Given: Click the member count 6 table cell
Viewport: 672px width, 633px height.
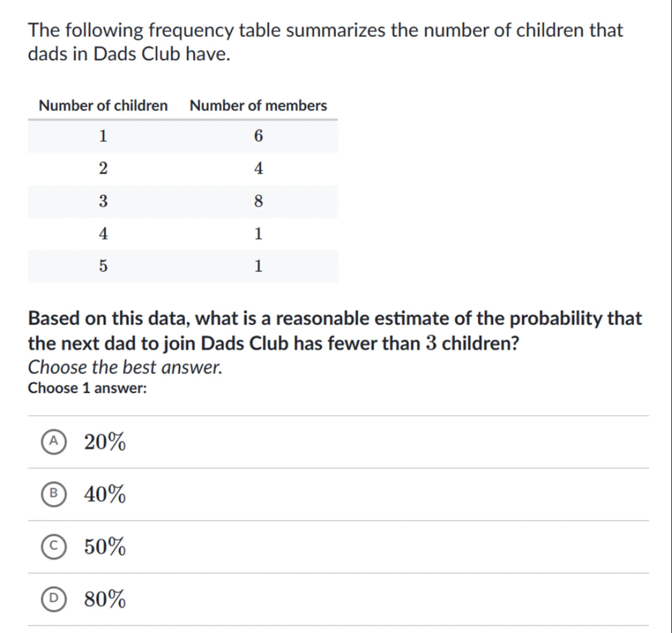Looking at the screenshot, I should click(x=258, y=136).
